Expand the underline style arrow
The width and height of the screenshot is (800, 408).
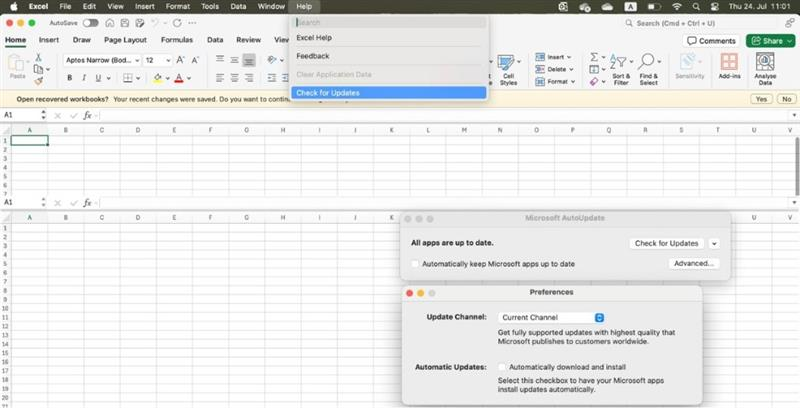[x=109, y=79]
